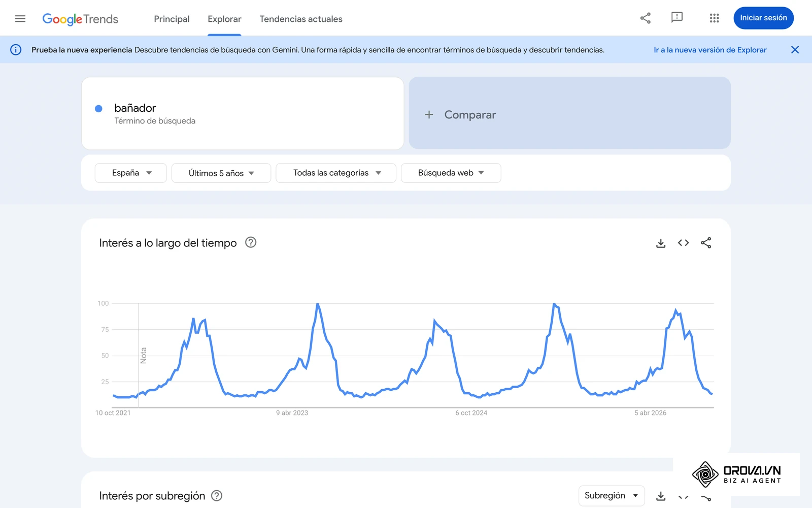
Task: Dismiss the new experience banner
Action: pyautogui.click(x=795, y=50)
